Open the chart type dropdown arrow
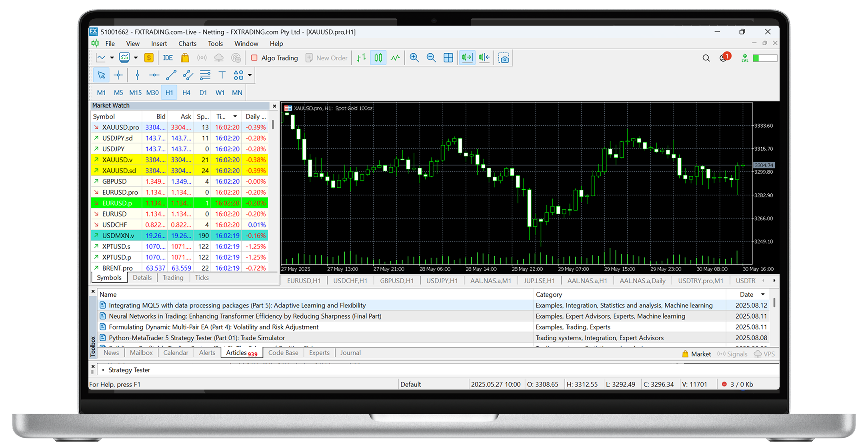Viewport: 868px width, 446px height. 112,58
